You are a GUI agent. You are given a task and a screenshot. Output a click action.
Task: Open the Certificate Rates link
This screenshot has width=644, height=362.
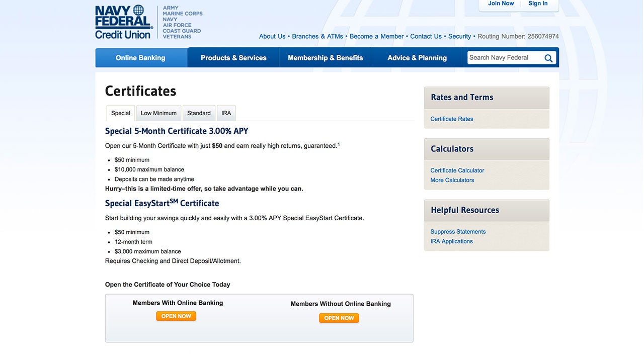click(451, 119)
